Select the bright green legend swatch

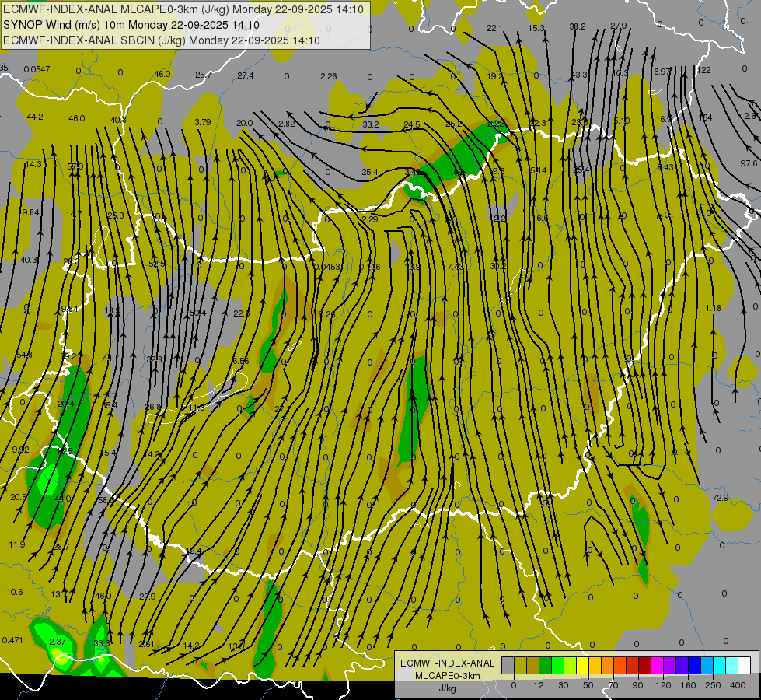point(557,665)
